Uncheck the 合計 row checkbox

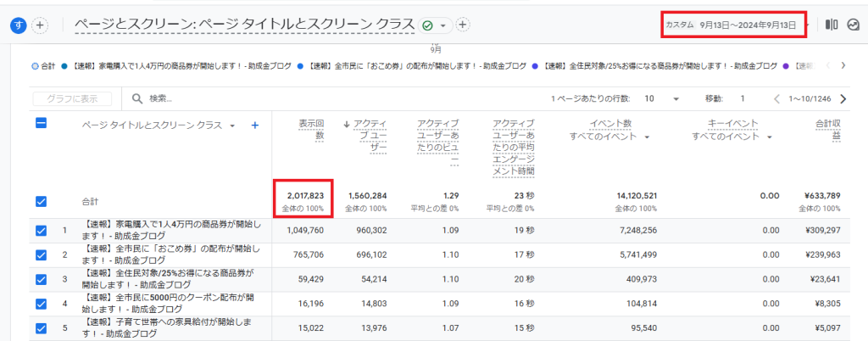[41, 202]
